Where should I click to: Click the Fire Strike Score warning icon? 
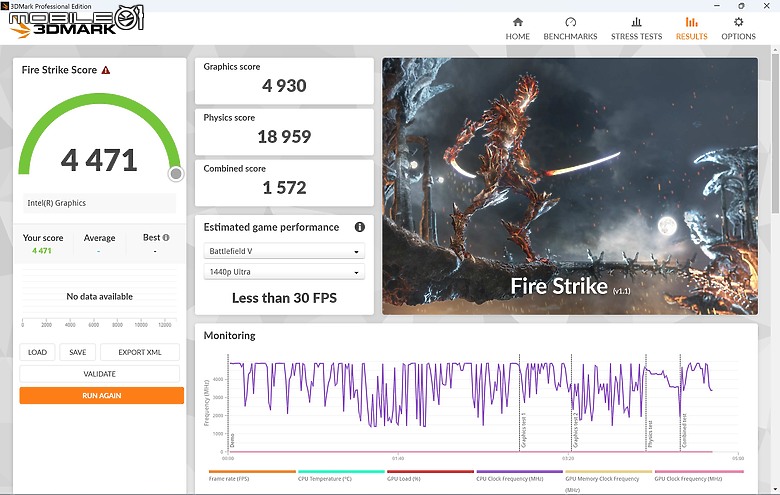pos(105,70)
